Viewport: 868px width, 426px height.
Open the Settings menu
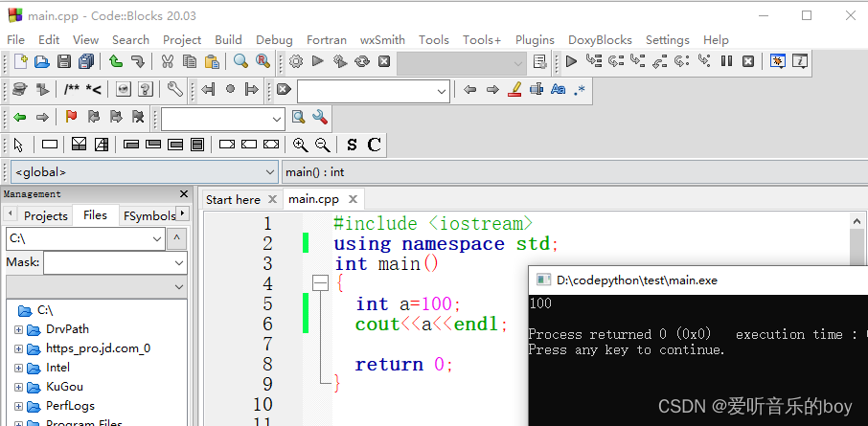pos(668,40)
